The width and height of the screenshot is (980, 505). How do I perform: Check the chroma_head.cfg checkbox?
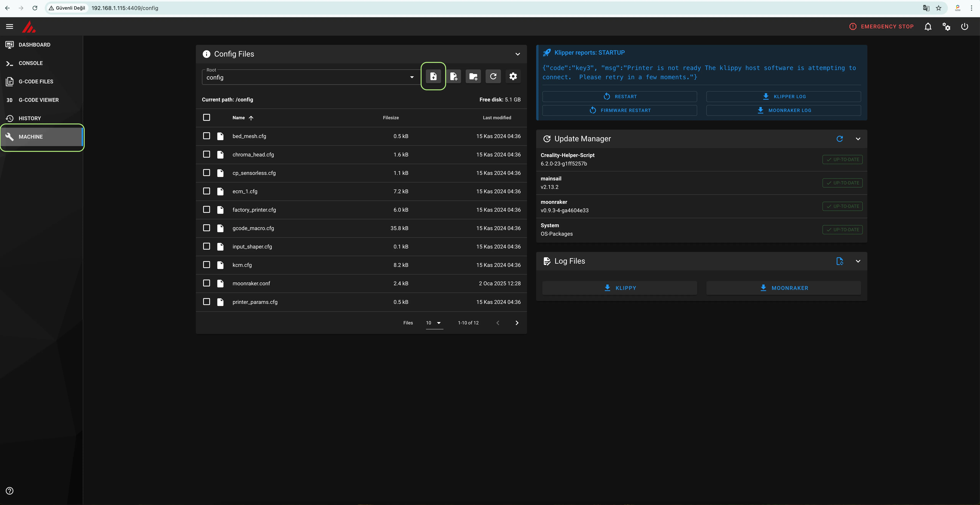tap(207, 154)
